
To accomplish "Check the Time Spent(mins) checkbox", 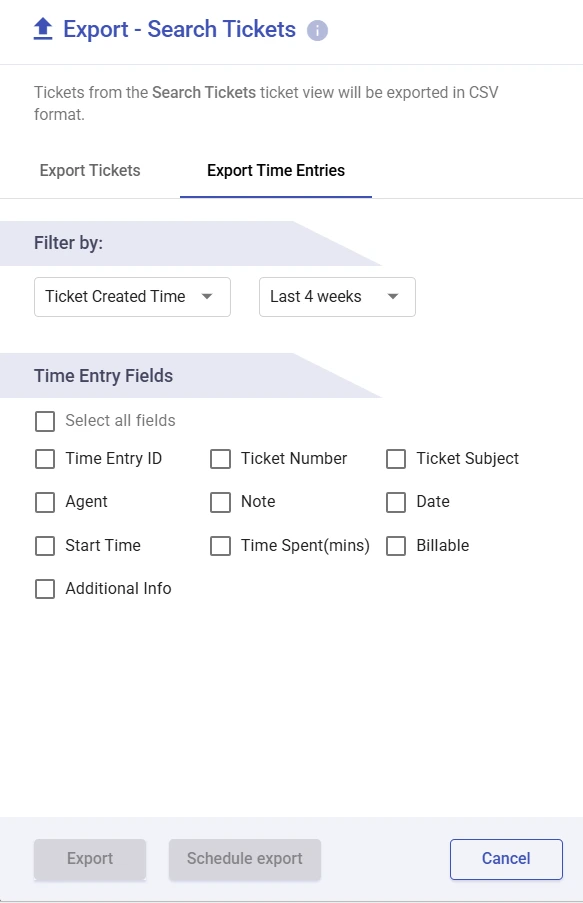I will tap(220, 545).
